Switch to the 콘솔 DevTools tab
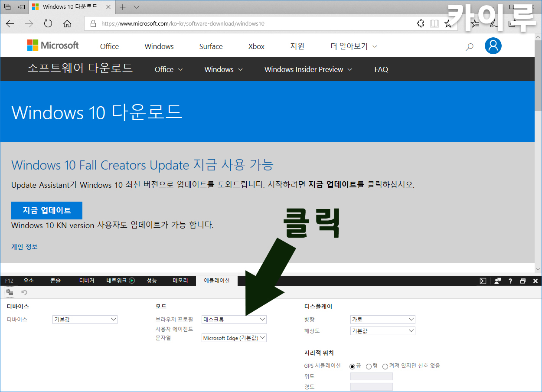 click(x=56, y=281)
